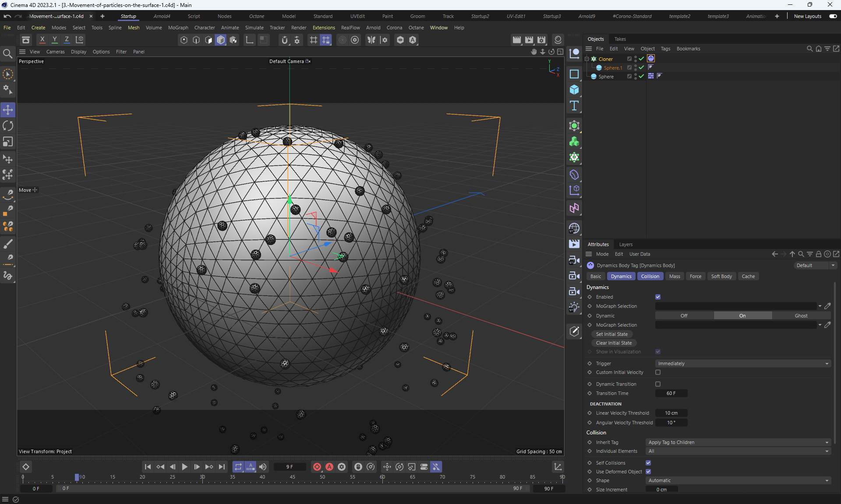Screen dimensions: 841x504
Task: Go to end of animation
Action: click(x=222, y=467)
